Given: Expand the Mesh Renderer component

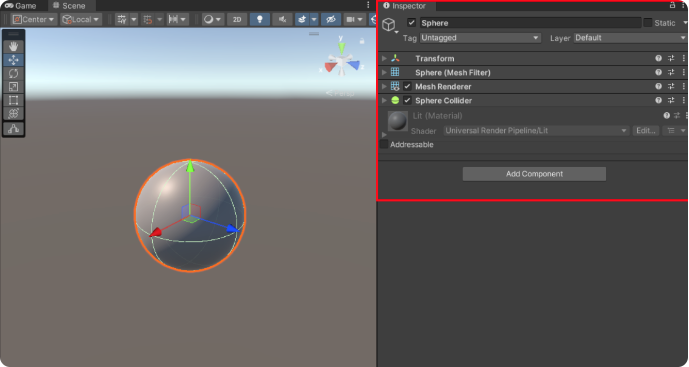Looking at the screenshot, I should [384, 86].
